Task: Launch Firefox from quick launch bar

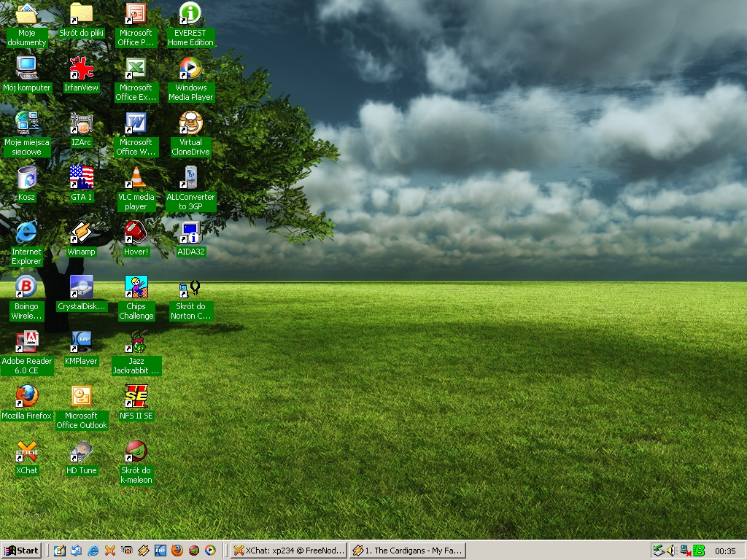Action: click(x=177, y=551)
